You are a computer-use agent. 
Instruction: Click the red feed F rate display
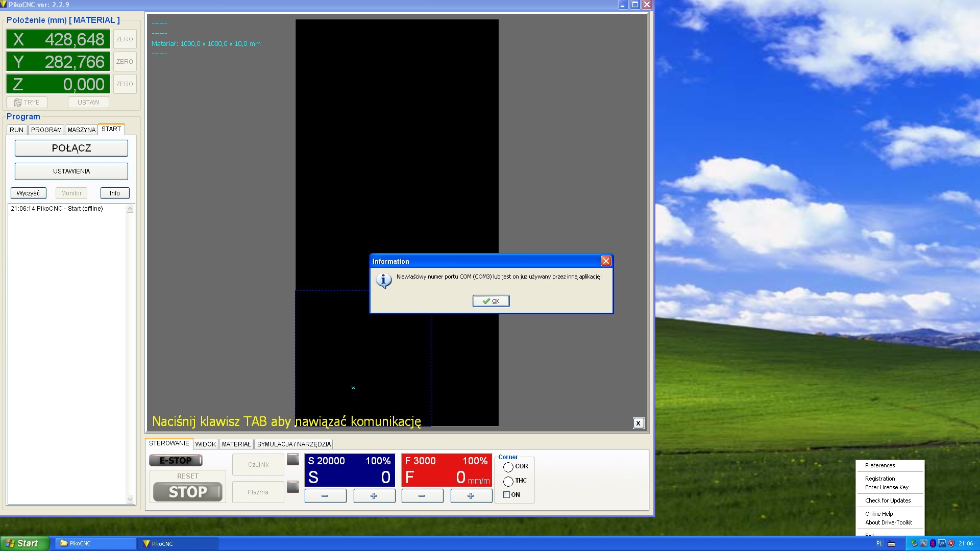447,470
